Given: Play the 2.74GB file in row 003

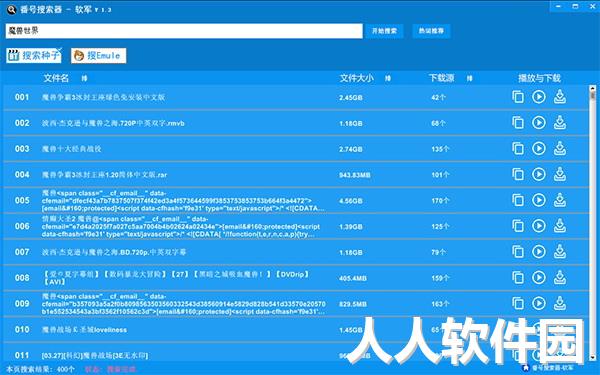Looking at the screenshot, I should coord(539,148).
